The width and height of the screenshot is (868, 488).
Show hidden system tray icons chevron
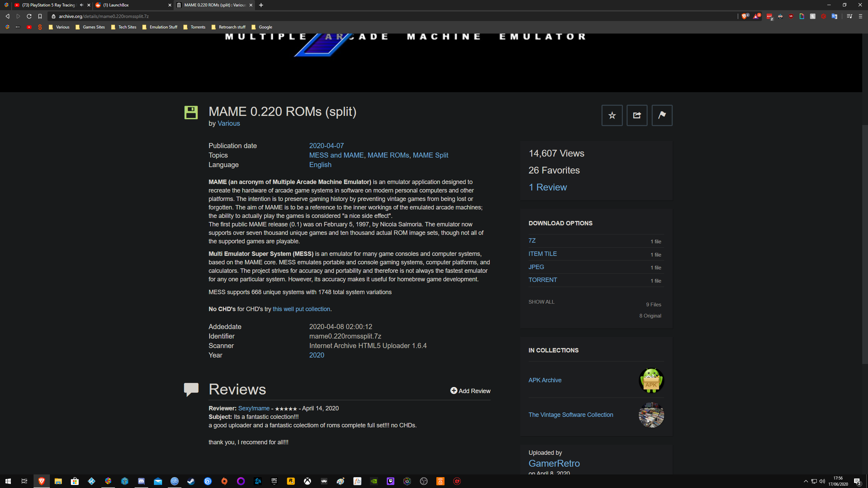pos(806,481)
